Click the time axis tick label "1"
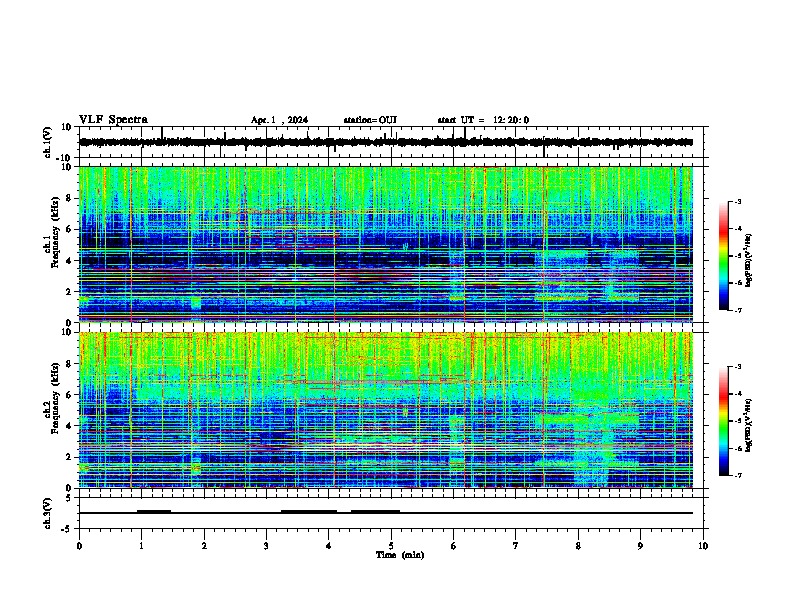This screenshot has height=612, width=792. pos(141,546)
